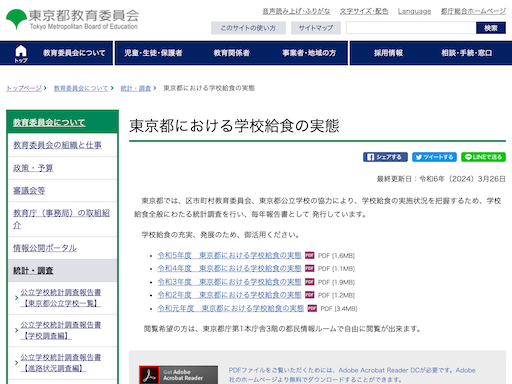Click the 最終更新日 令和6年3月26日 text
Viewport: 512px width, 384px height.
click(x=441, y=179)
